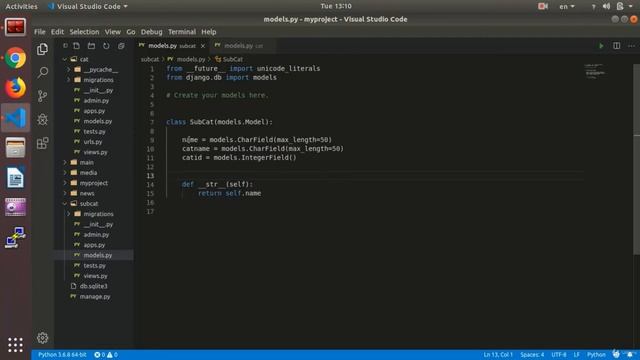Open the editor More Actions ellipsis
Viewport: 640px width, 360px height.
tap(631, 46)
